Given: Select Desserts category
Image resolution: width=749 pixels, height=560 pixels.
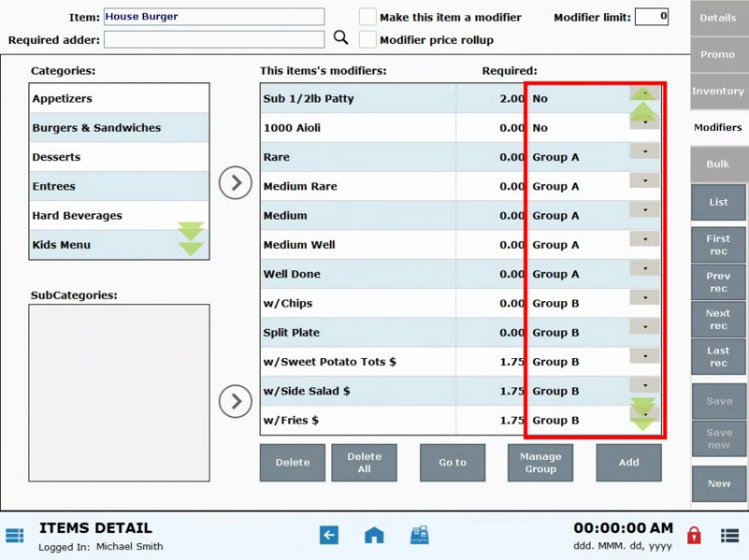Looking at the screenshot, I should pos(119,157).
